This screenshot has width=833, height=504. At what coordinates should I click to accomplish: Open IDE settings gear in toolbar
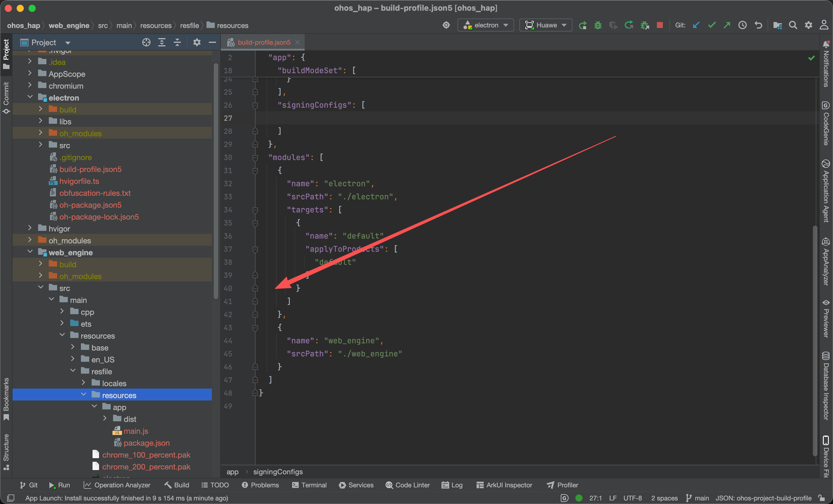pos(808,25)
